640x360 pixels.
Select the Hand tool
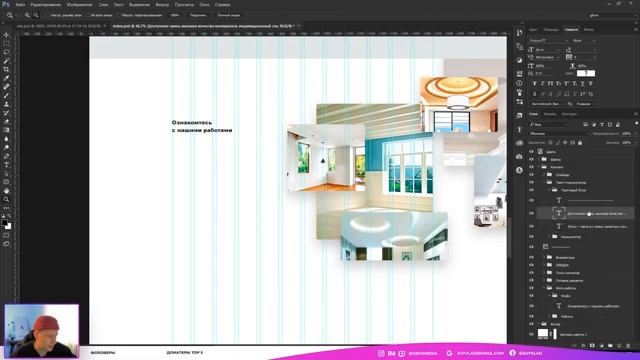tap(6, 191)
